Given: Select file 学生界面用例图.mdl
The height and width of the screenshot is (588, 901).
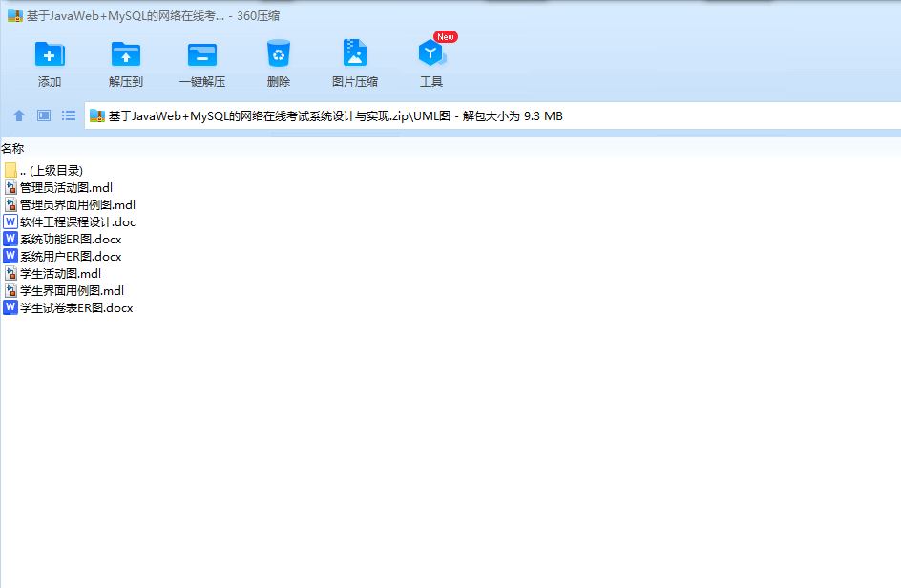Looking at the screenshot, I should (64, 291).
